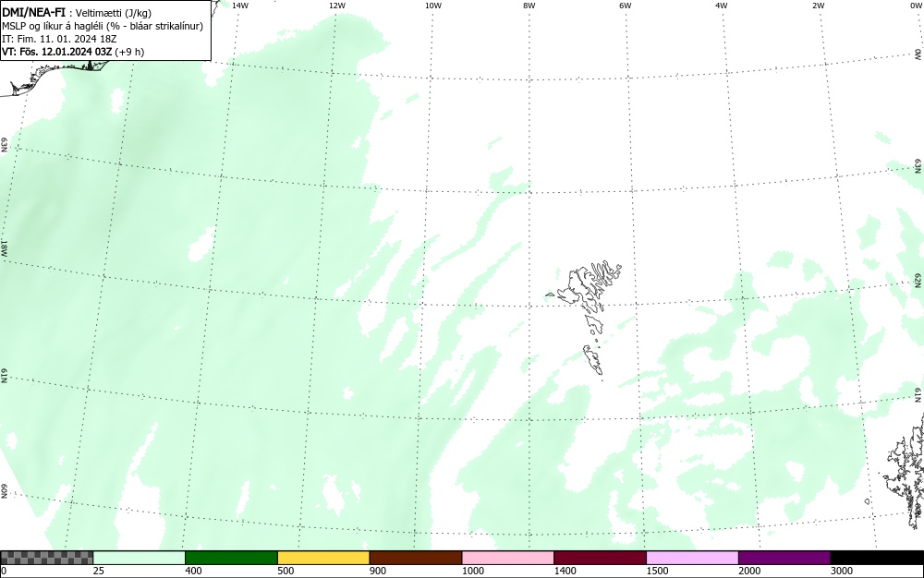Click the 60N label on left edge
Screen dimensions: 924x578
[x=5, y=491]
